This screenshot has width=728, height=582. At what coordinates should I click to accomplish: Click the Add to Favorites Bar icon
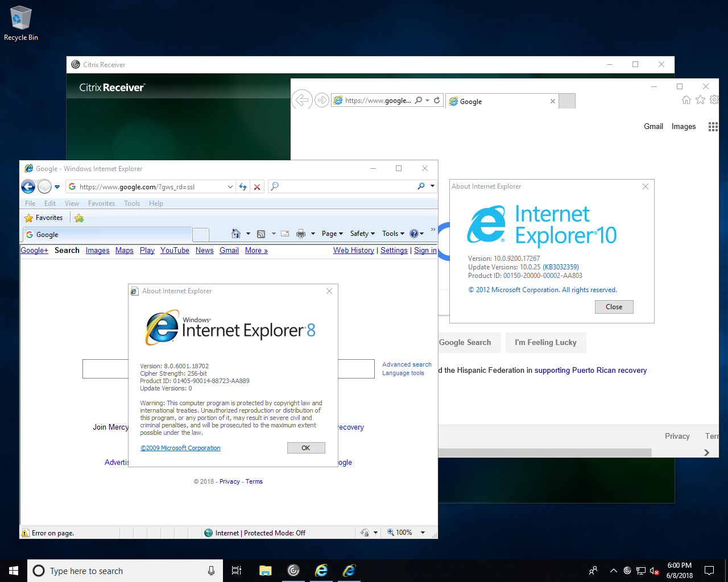(79, 217)
